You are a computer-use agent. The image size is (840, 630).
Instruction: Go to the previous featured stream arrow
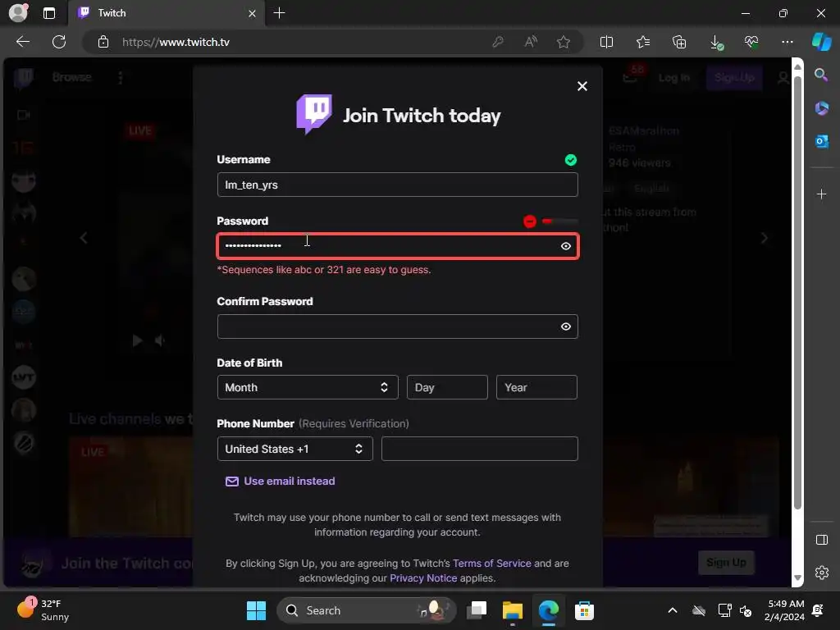click(x=84, y=238)
